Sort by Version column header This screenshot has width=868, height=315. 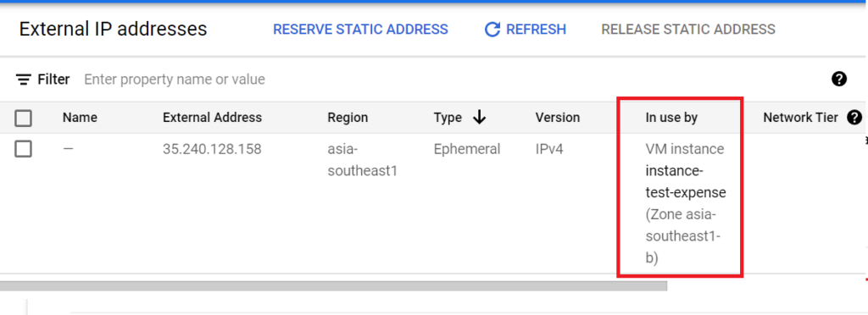(558, 117)
